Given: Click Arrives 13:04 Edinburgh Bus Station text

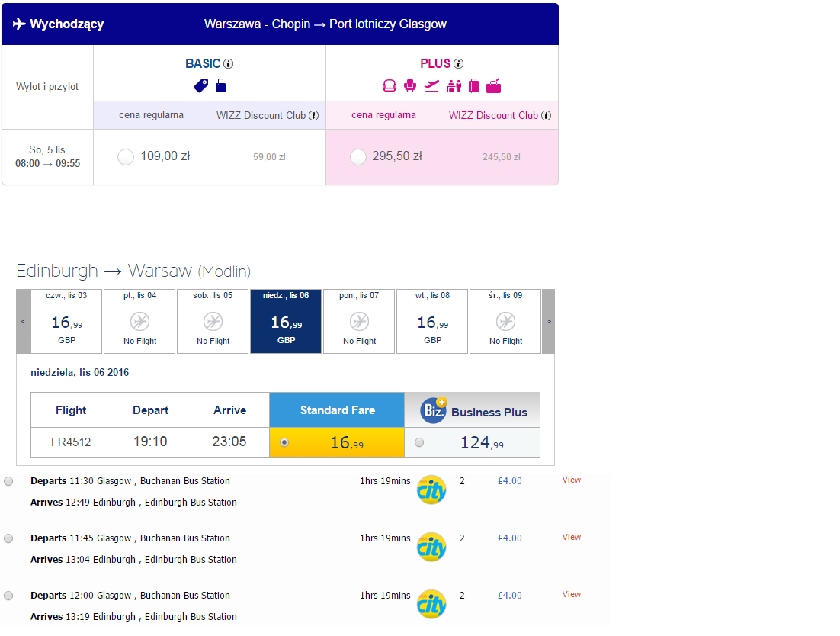Looking at the screenshot, I should click(x=133, y=560).
